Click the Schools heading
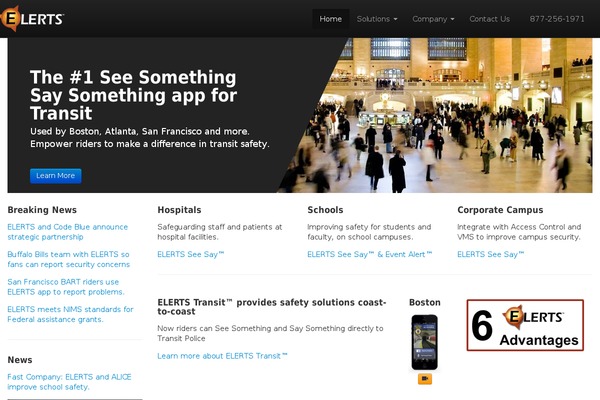 [325, 210]
